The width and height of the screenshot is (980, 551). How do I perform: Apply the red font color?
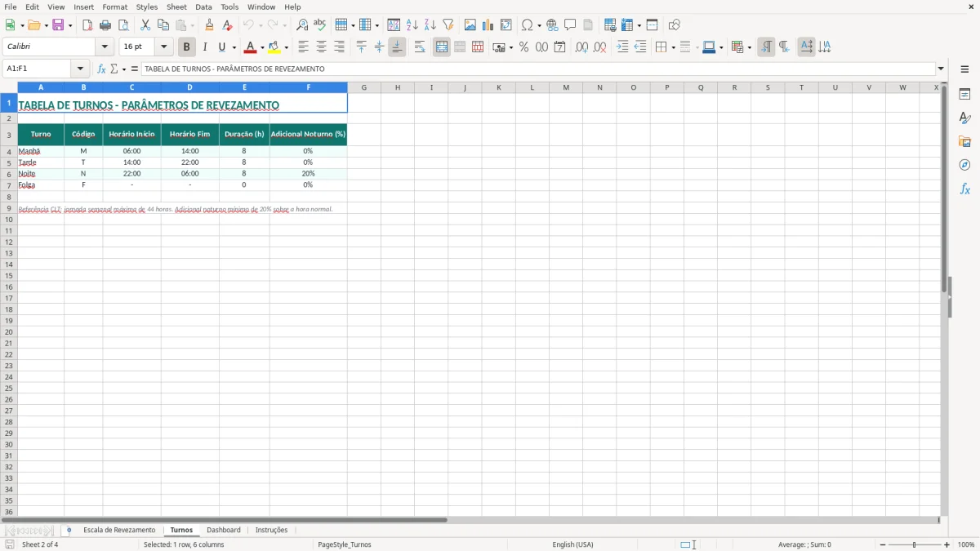[x=250, y=47]
